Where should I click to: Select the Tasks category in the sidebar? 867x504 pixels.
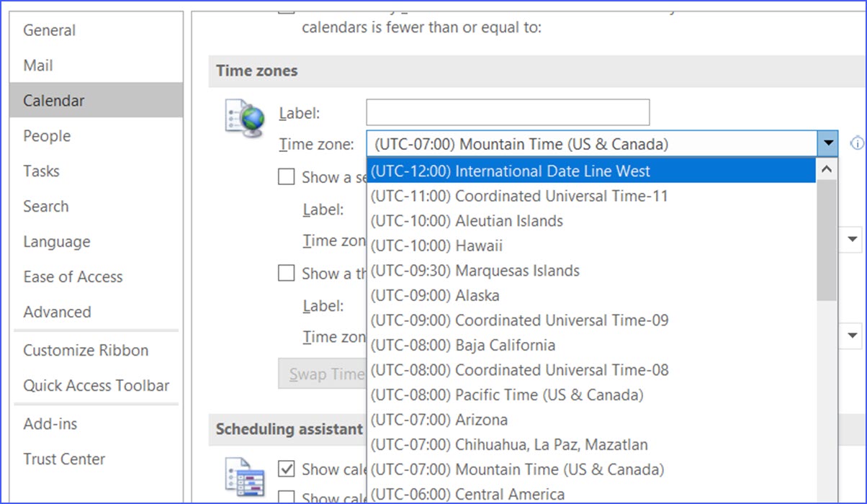coord(41,171)
